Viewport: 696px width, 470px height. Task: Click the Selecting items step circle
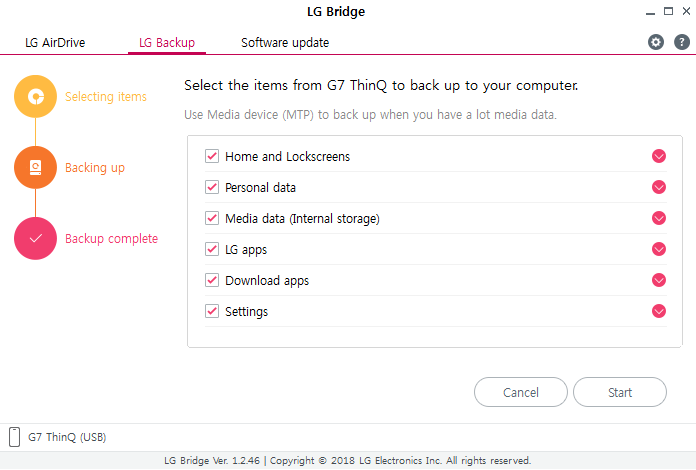coord(36,96)
